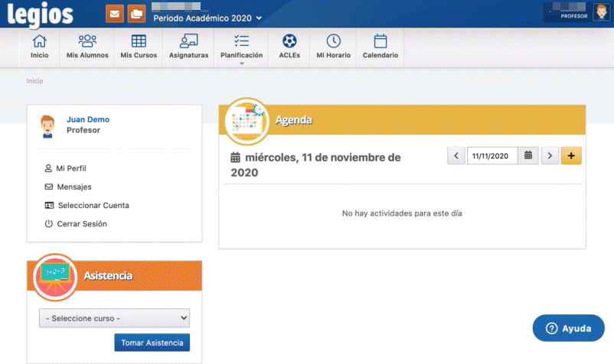Screen dimensions: 614x364
Task: Click the Tomar Asistencia button
Action: click(x=152, y=343)
